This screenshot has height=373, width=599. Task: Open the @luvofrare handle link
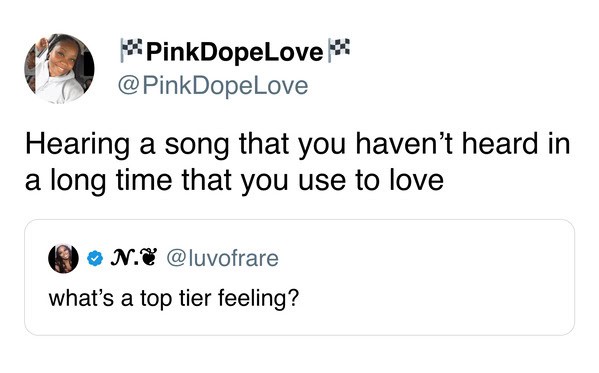click(223, 258)
